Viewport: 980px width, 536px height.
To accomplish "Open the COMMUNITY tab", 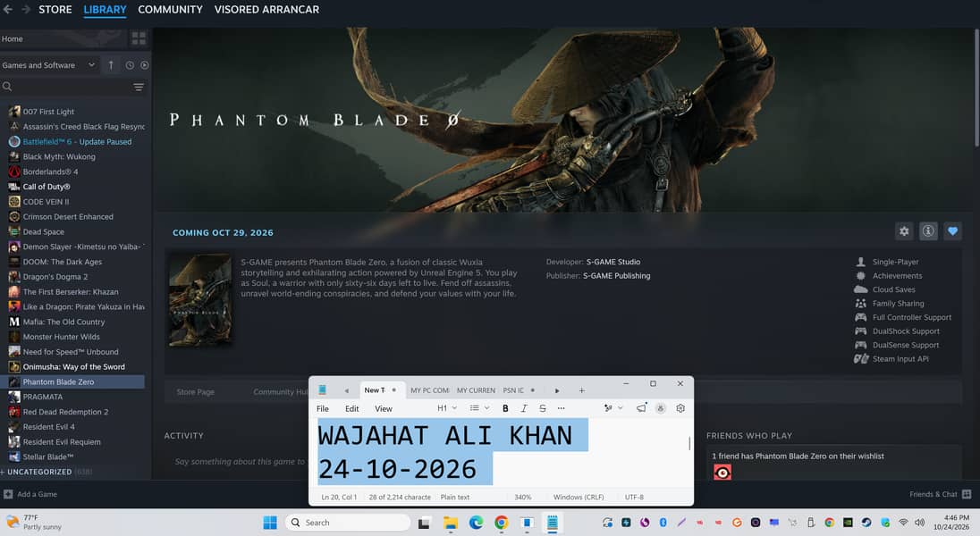I will [170, 9].
